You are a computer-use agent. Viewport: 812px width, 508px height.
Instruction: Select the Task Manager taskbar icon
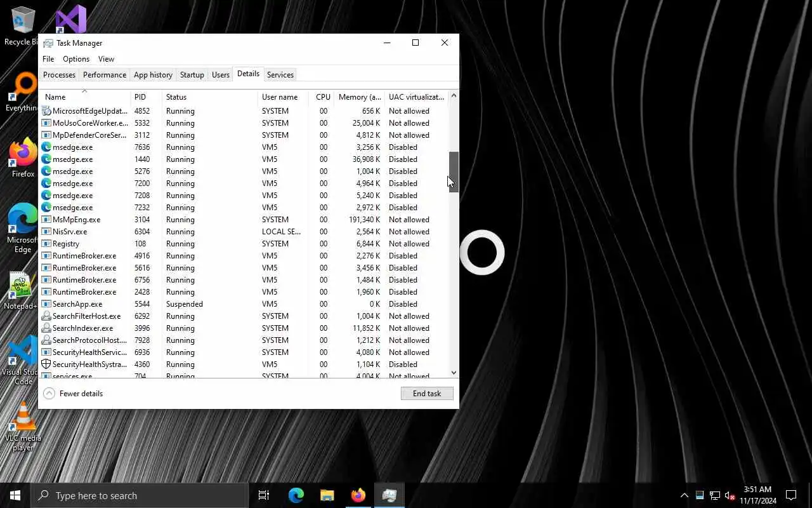click(390, 495)
